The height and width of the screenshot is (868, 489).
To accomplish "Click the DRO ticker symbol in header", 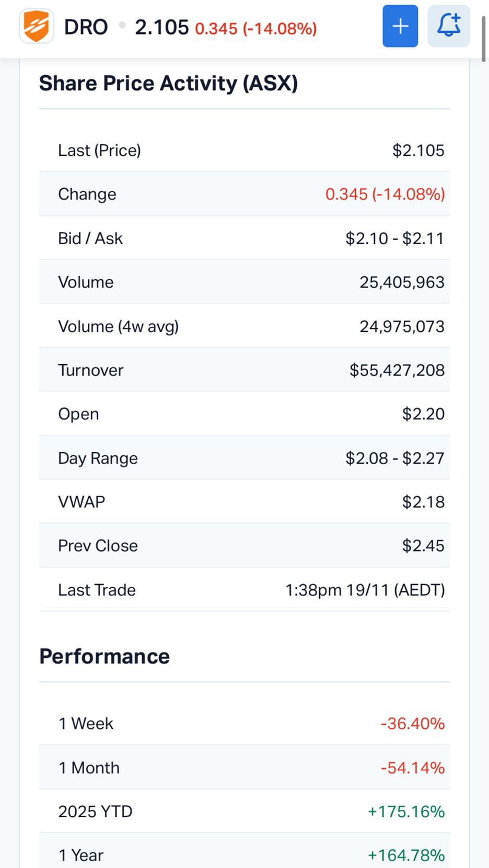I will tap(86, 27).
